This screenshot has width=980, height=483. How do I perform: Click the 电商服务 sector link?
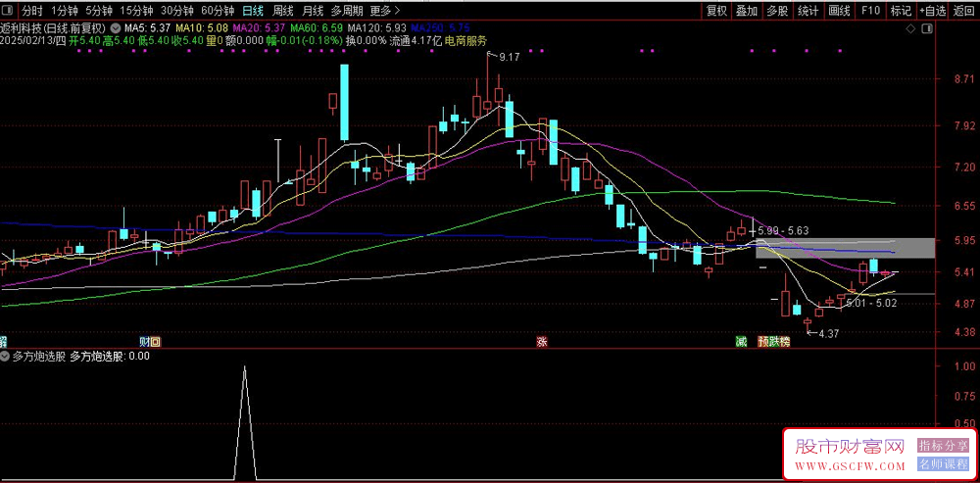point(465,40)
